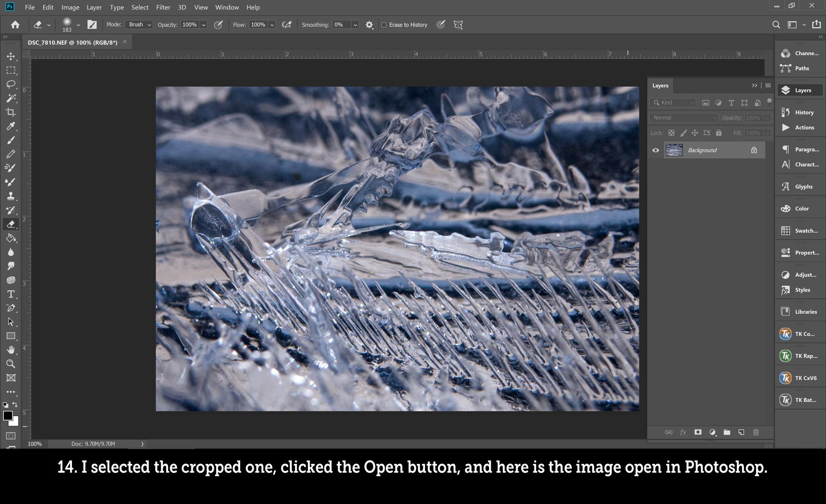Expand the Smoothing percentage dropdown
The width and height of the screenshot is (826, 504).
click(x=355, y=25)
